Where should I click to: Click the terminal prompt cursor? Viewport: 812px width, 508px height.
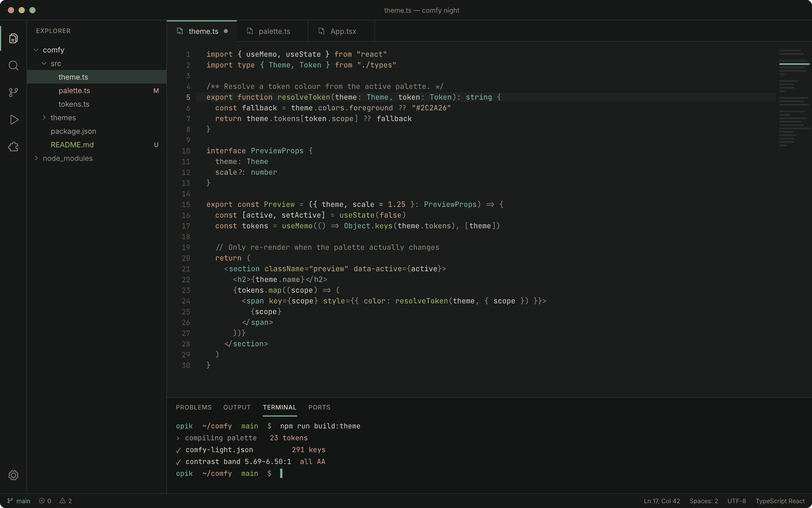[x=281, y=473]
